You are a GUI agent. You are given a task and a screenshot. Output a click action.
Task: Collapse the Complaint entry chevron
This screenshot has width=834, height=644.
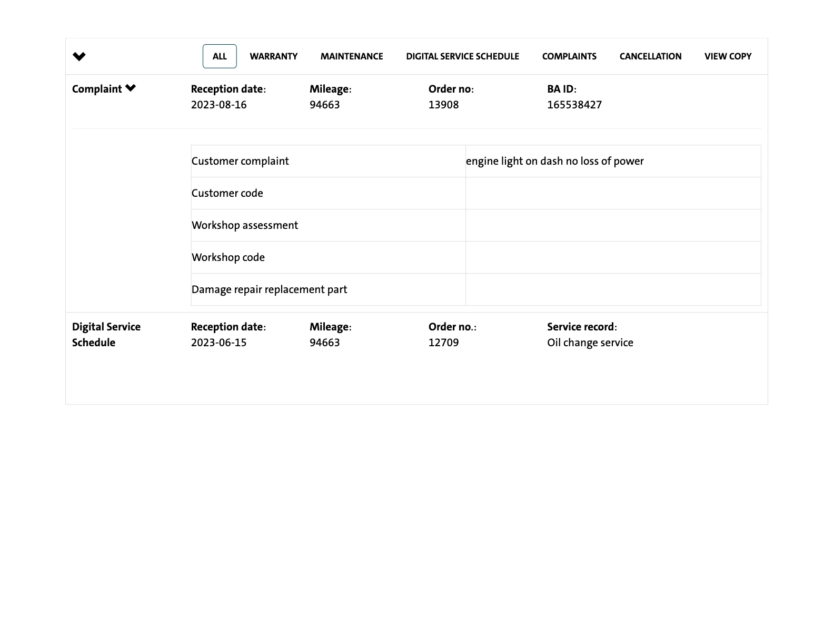point(131,88)
